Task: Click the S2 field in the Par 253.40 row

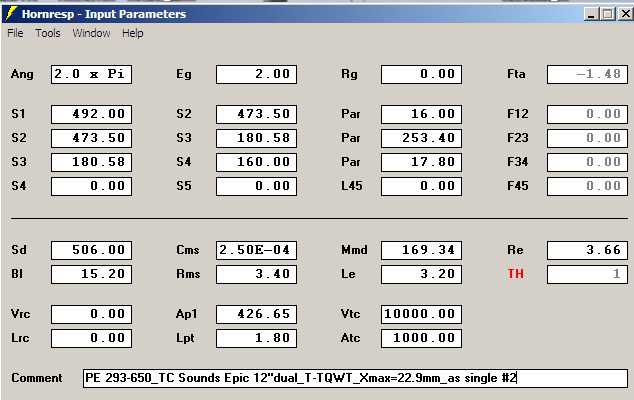Action: click(x=91, y=138)
